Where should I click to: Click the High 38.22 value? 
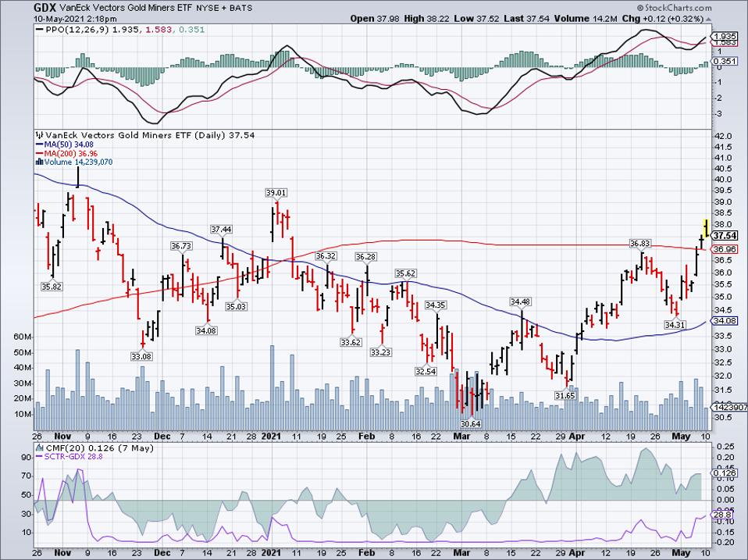[x=426, y=19]
